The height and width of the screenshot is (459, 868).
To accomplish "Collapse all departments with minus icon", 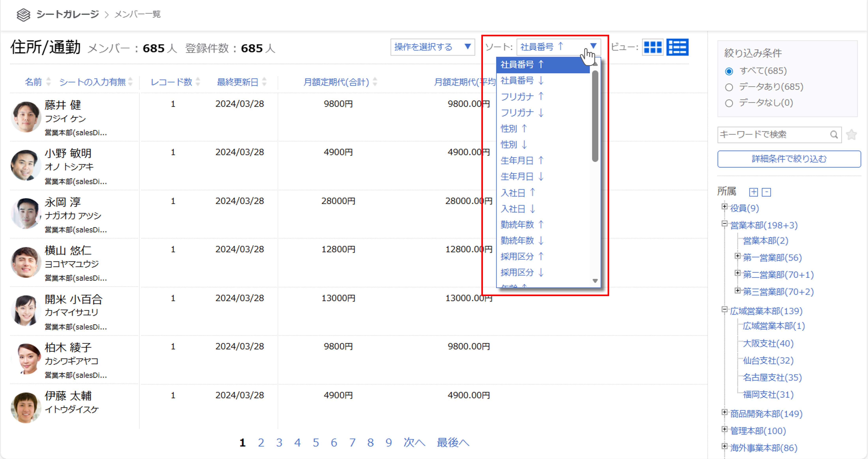I will click(x=767, y=192).
